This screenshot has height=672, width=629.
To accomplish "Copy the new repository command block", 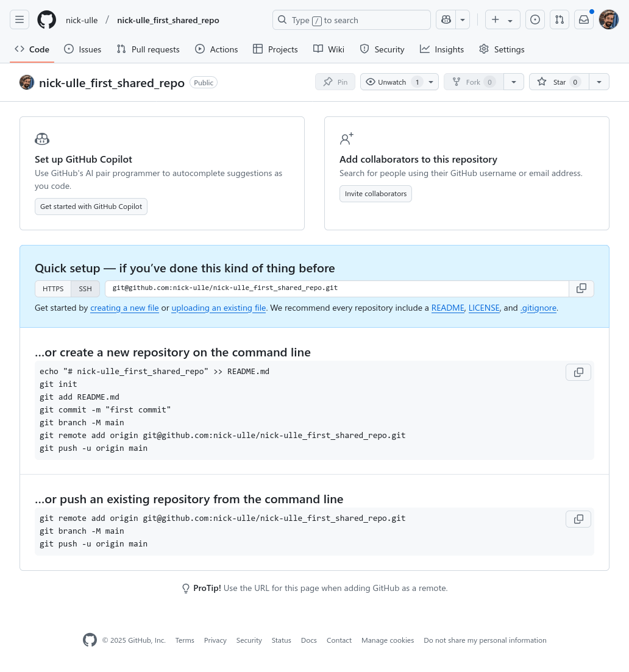I will click(x=578, y=372).
